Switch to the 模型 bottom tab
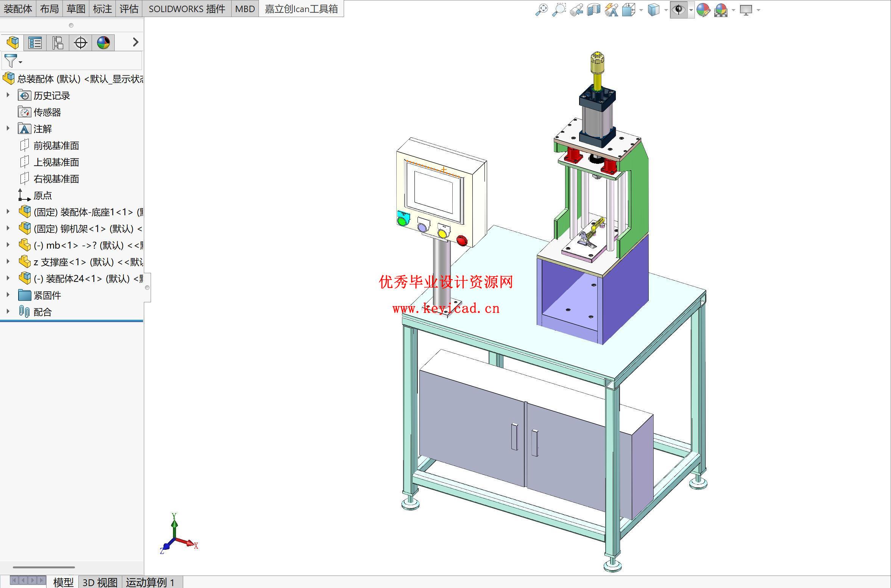 [x=63, y=582]
